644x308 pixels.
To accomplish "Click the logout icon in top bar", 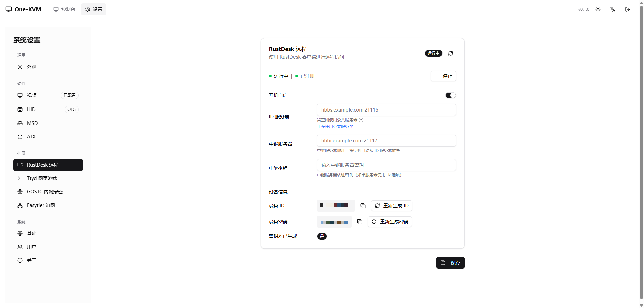I will 628,9.
